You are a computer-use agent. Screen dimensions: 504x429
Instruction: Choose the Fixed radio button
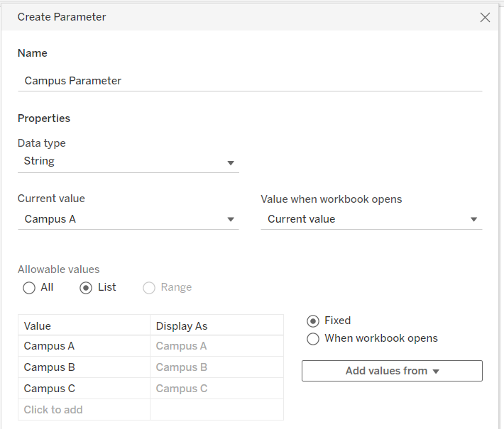(313, 321)
